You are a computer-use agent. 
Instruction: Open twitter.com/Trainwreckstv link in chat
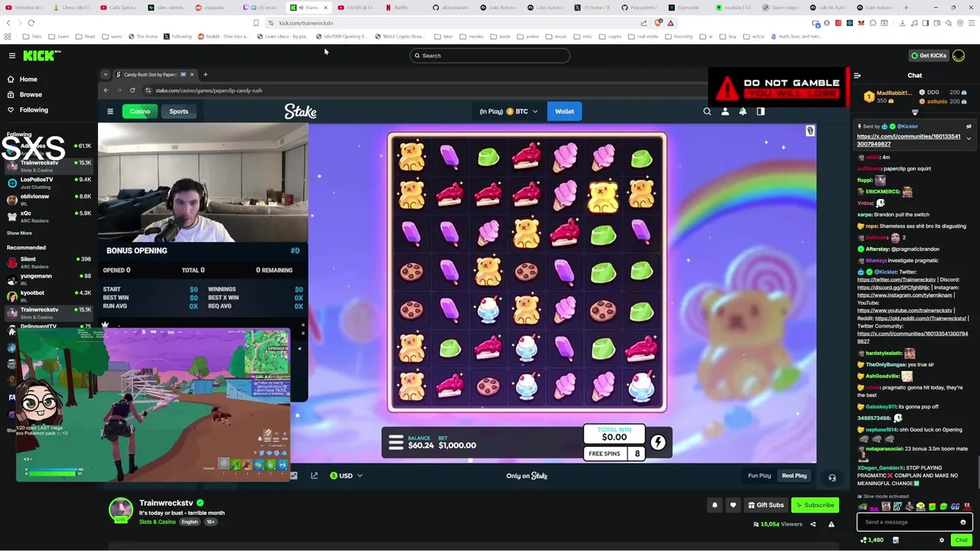tap(896, 280)
